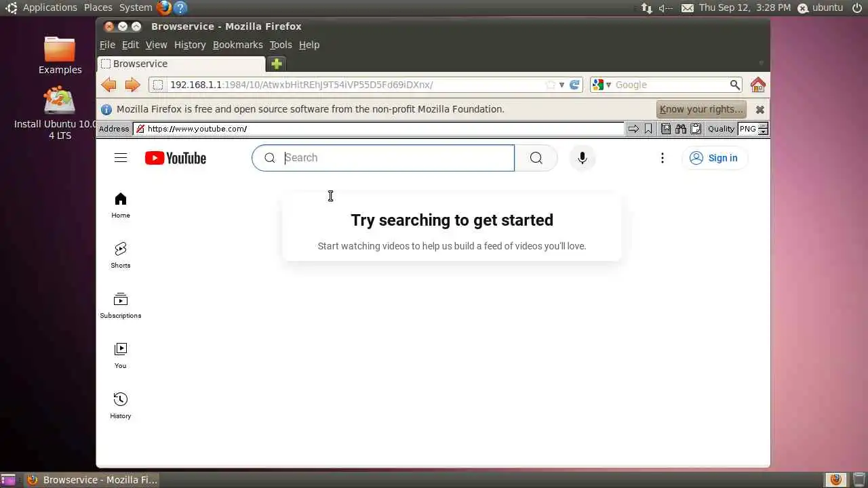Open the volume indicator
The height and width of the screenshot is (488, 868).
[666, 7]
